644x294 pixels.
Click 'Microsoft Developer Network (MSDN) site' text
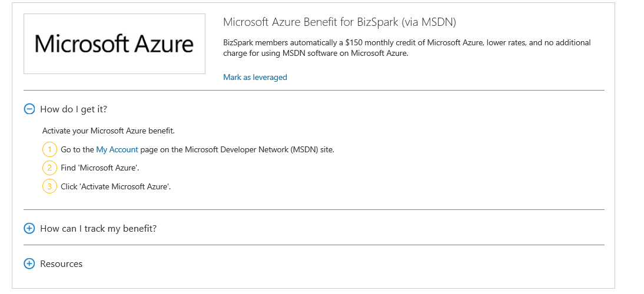point(260,150)
